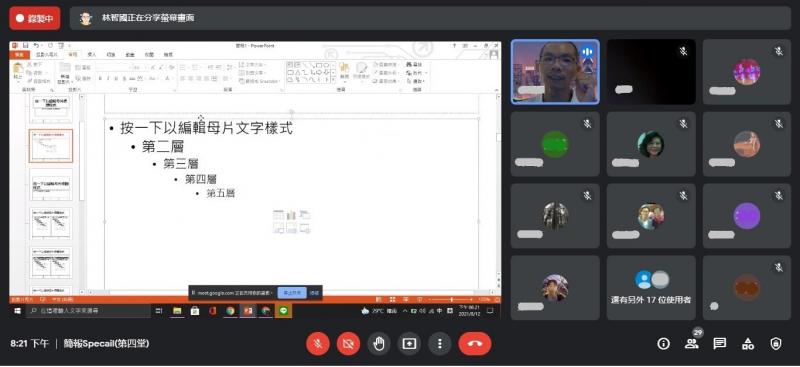Open the LINE app on the taskbar
This screenshot has height=367, width=800.
tap(284, 310)
